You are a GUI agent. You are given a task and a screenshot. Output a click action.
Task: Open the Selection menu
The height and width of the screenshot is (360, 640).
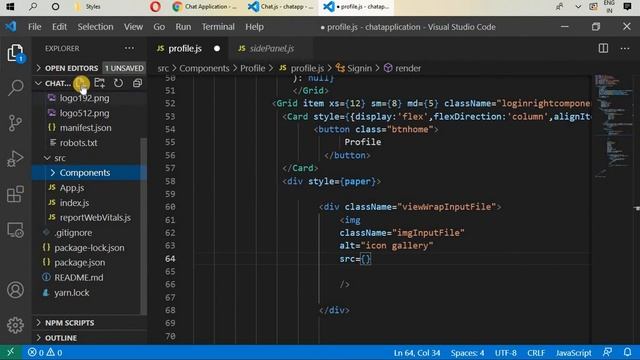(96, 27)
